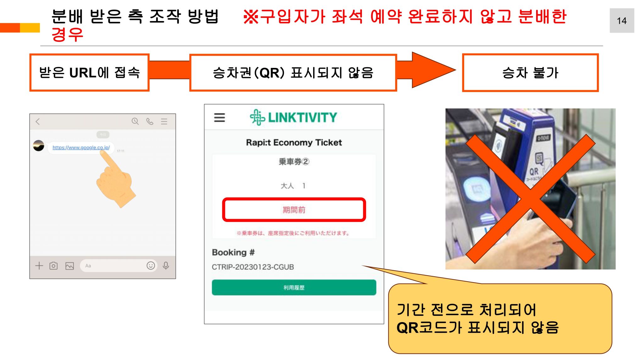Open the camera icon in chat bar
Image resolution: width=644 pixels, height=362 pixels.
point(53,266)
